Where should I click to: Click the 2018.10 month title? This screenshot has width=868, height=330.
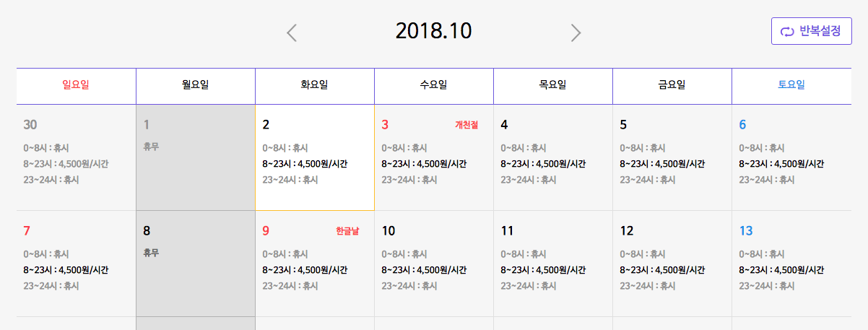tap(433, 31)
